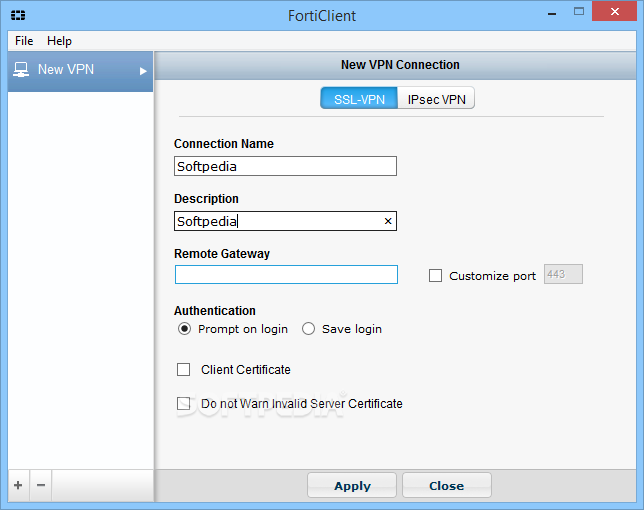Screen dimensions: 644x510
Task: Click the Remote Gateway input box
Action: (x=286, y=274)
